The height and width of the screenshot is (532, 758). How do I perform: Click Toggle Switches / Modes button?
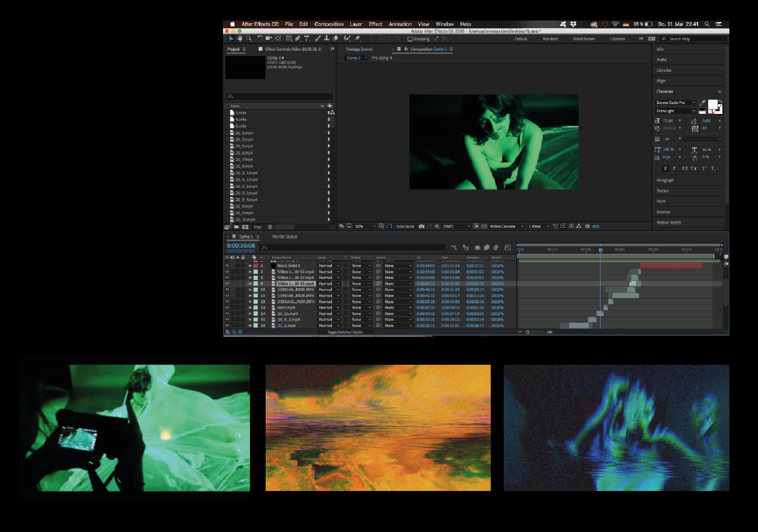[x=345, y=332]
